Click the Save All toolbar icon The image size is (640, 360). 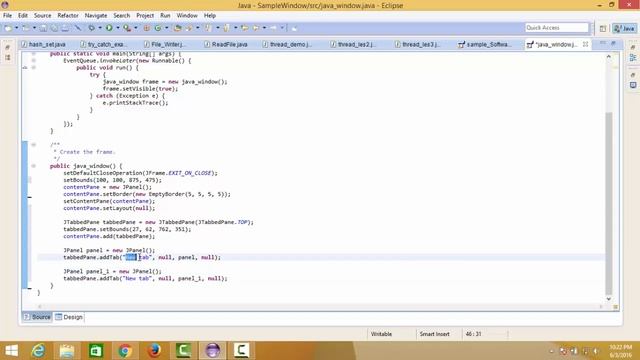54,28
